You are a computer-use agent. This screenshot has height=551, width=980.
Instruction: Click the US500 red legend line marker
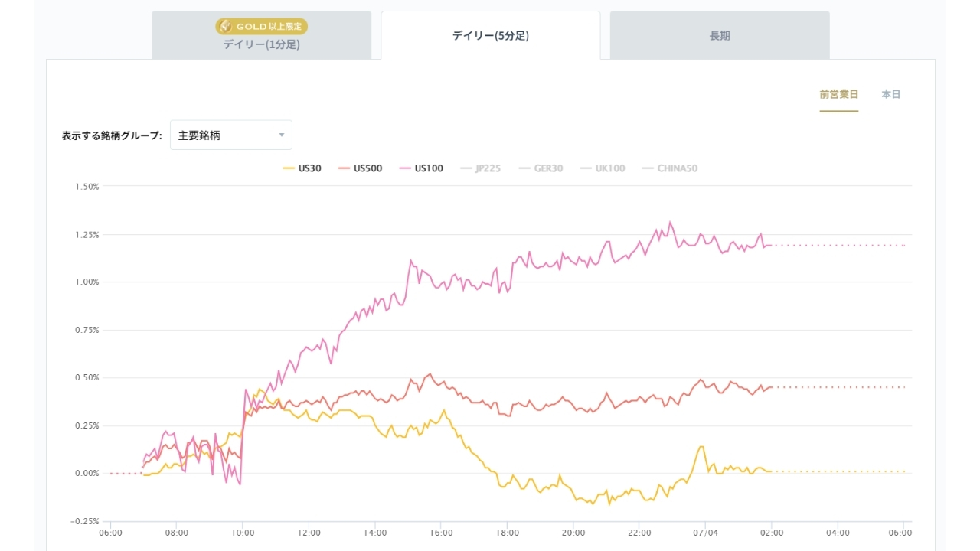click(344, 168)
